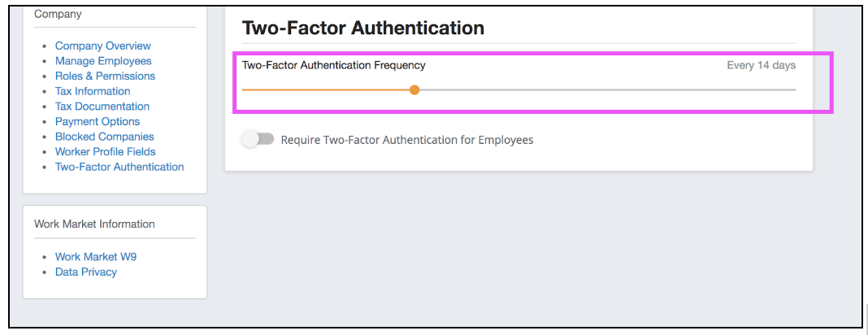The width and height of the screenshot is (868, 335).
Task: Click the Require Two-Factor Authentication label text
Action: point(406,140)
